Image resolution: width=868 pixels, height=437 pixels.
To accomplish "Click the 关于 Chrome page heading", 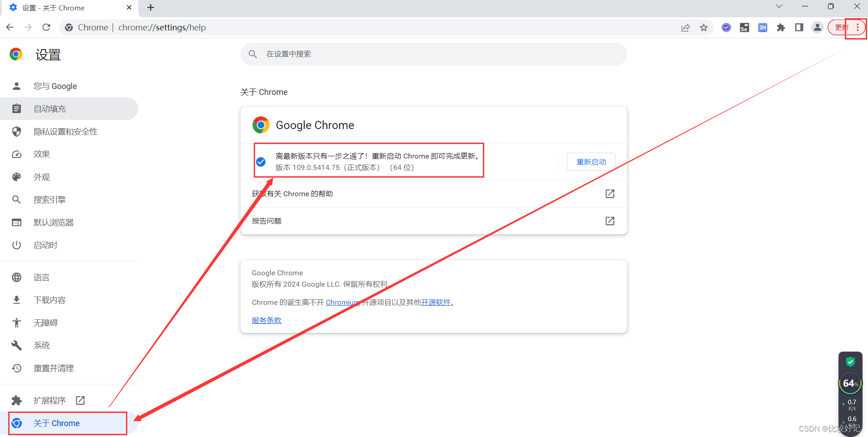I will 264,92.
